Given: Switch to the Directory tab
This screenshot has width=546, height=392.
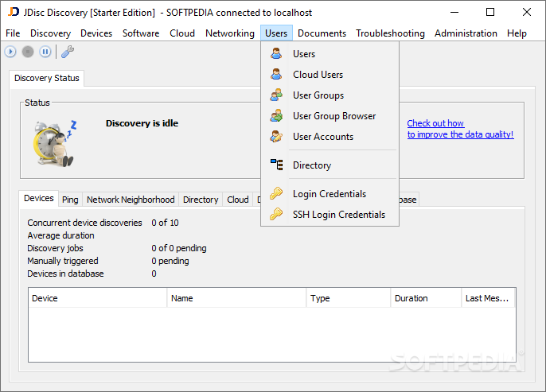Looking at the screenshot, I should [201, 200].
